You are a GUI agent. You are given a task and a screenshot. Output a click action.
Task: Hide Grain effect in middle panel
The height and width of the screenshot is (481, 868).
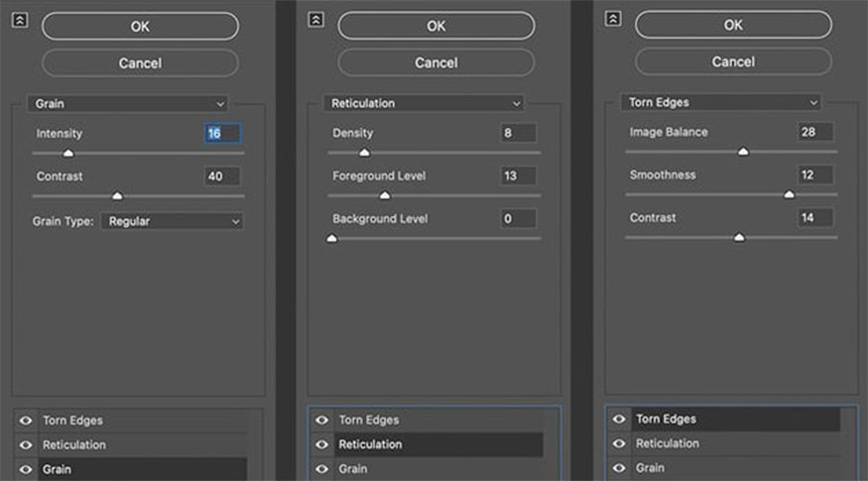321,469
